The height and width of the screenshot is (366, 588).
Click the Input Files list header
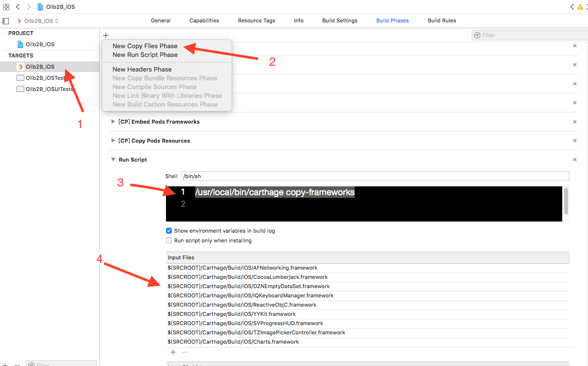[367, 257]
